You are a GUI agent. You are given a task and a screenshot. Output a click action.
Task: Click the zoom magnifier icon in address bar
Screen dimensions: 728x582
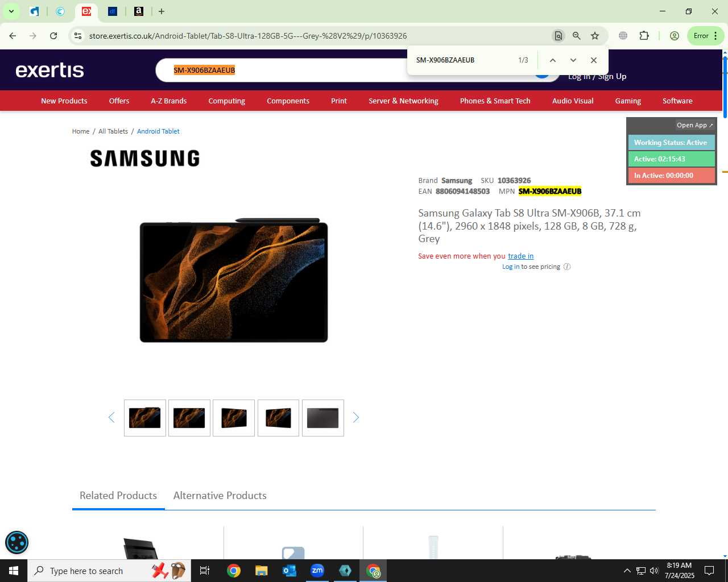click(x=577, y=36)
